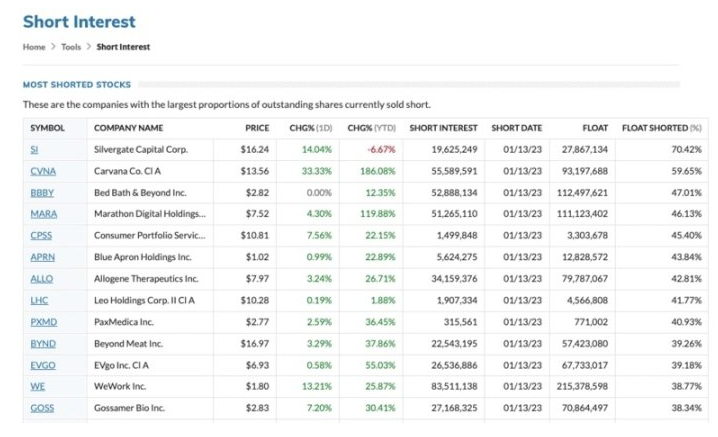Open the GOSS ticker link
Viewport: 718px width, 437px height.
(x=42, y=408)
